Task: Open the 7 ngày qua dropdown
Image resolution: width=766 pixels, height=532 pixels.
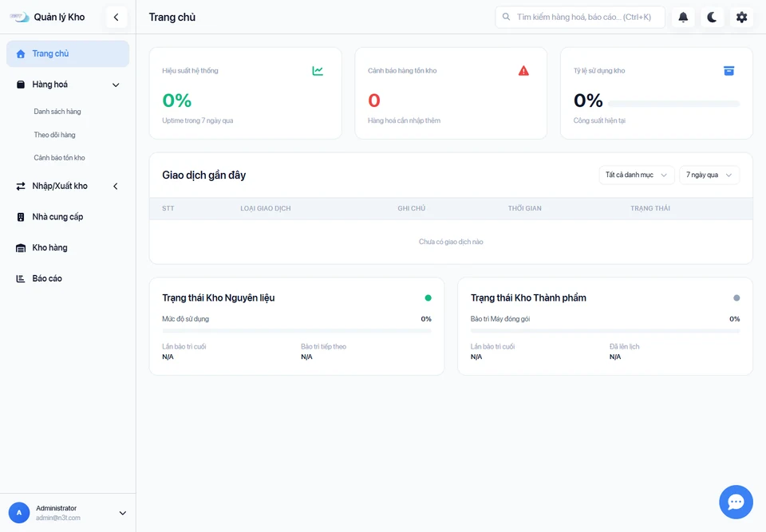Action: click(x=709, y=175)
